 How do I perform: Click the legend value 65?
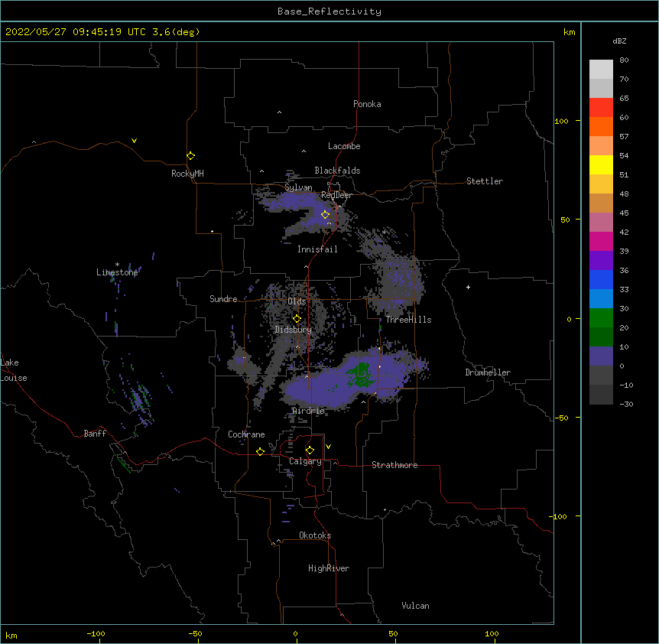624,98
